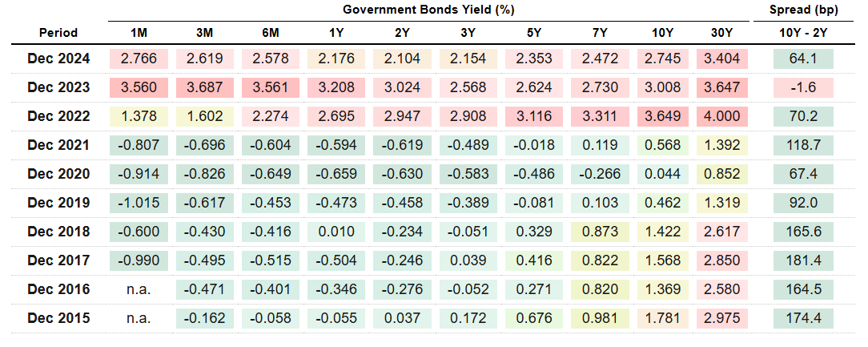The height and width of the screenshot is (347, 868).
Task: Select the 10Y column header
Action: click(663, 33)
